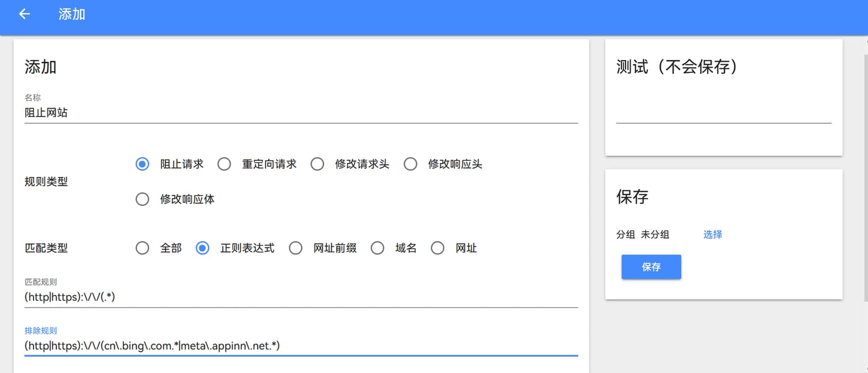The height and width of the screenshot is (373, 868).
Task: Click the back arrow in header
Action: [x=24, y=14]
